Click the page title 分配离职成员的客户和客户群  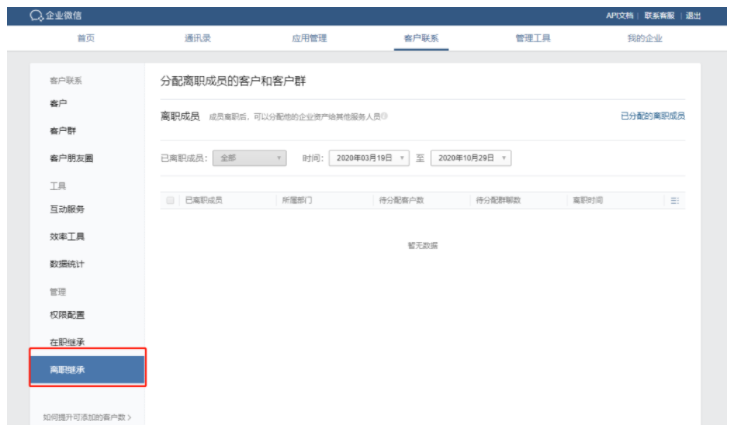pos(233,81)
